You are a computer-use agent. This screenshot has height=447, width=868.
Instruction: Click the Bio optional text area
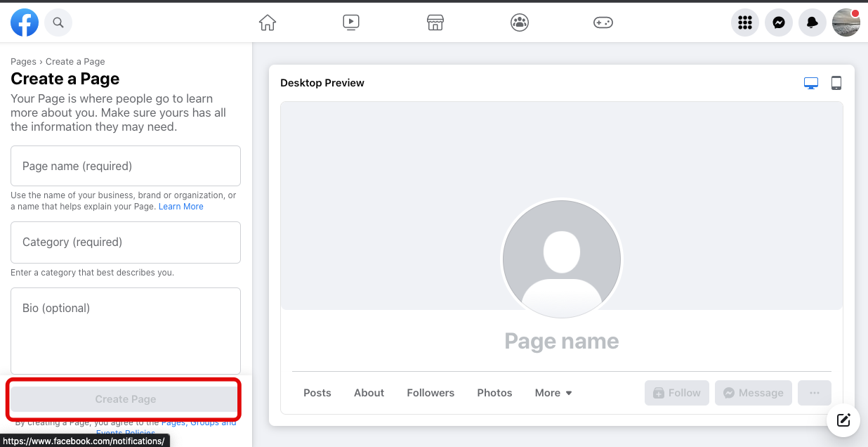click(x=126, y=331)
